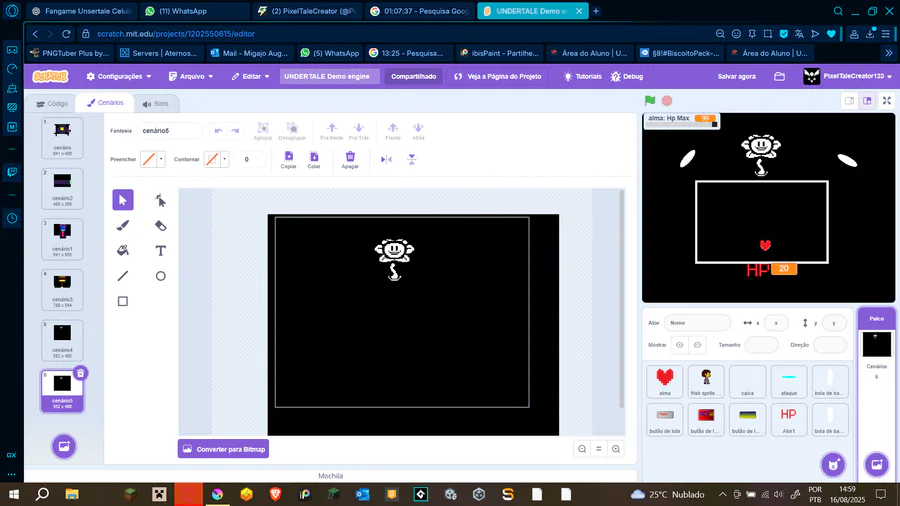Hide sprite with the crossed eye icon

(697, 345)
